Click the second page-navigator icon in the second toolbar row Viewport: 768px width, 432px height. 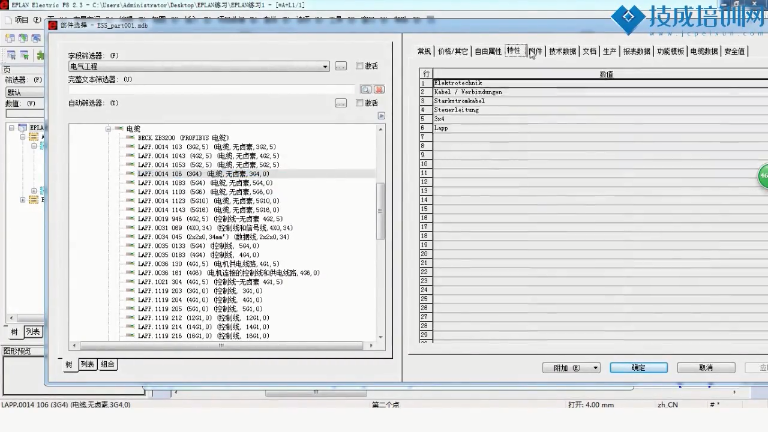pyautogui.click(x=24, y=55)
